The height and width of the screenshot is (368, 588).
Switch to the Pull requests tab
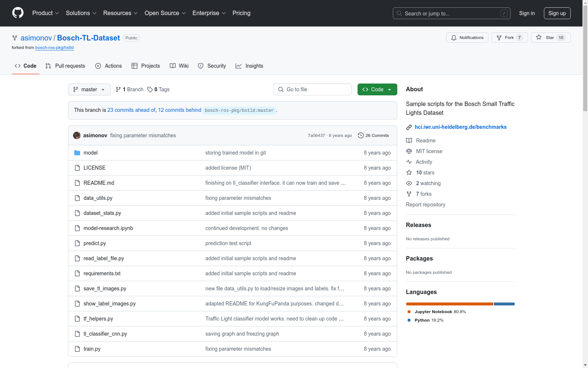point(65,66)
